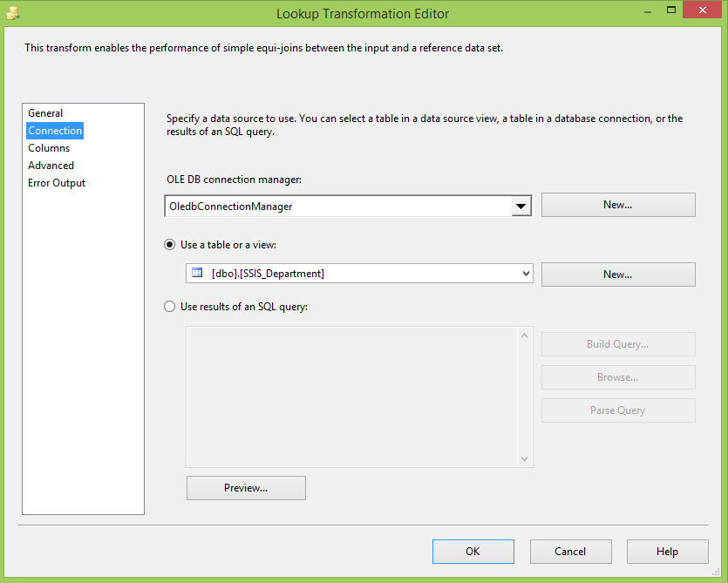Click the table icon beside [dbo].[SSIS_Department]
The height and width of the screenshot is (583, 728).
coord(197,273)
